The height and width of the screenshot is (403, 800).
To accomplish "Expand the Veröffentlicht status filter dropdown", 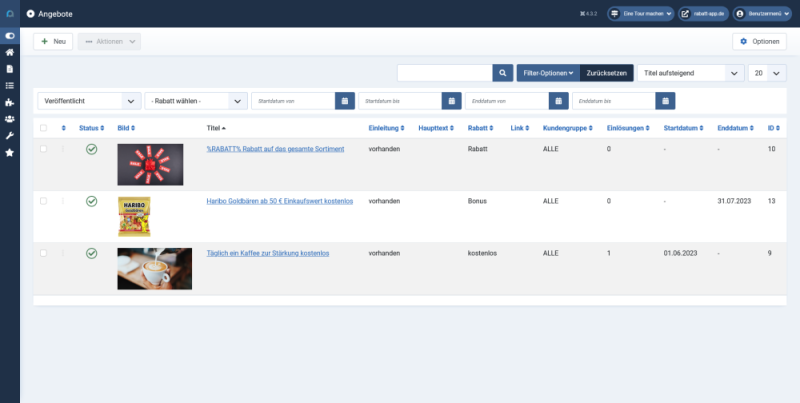I will [89, 101].
